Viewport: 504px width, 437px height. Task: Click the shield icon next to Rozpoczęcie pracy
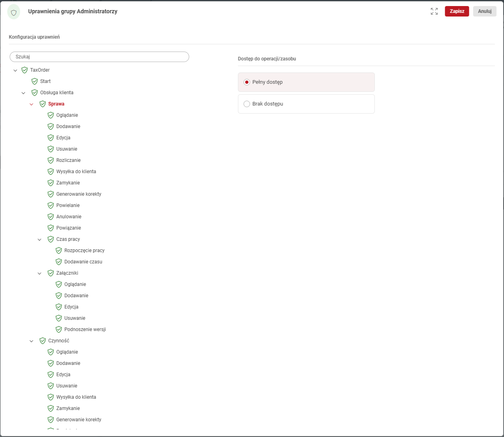(x=59, y=251)
